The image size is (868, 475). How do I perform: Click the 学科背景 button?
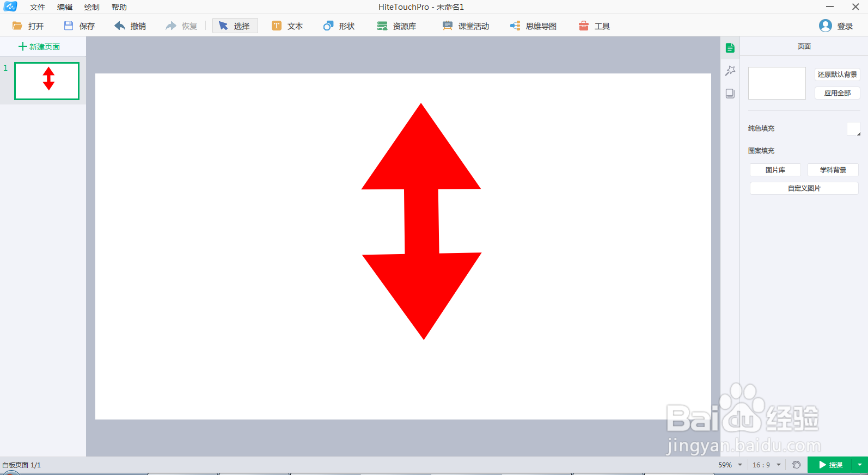[833, 170]
